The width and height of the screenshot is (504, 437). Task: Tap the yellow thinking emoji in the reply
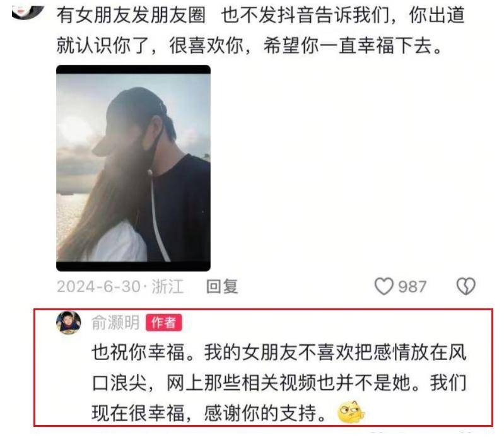(351, 412)
